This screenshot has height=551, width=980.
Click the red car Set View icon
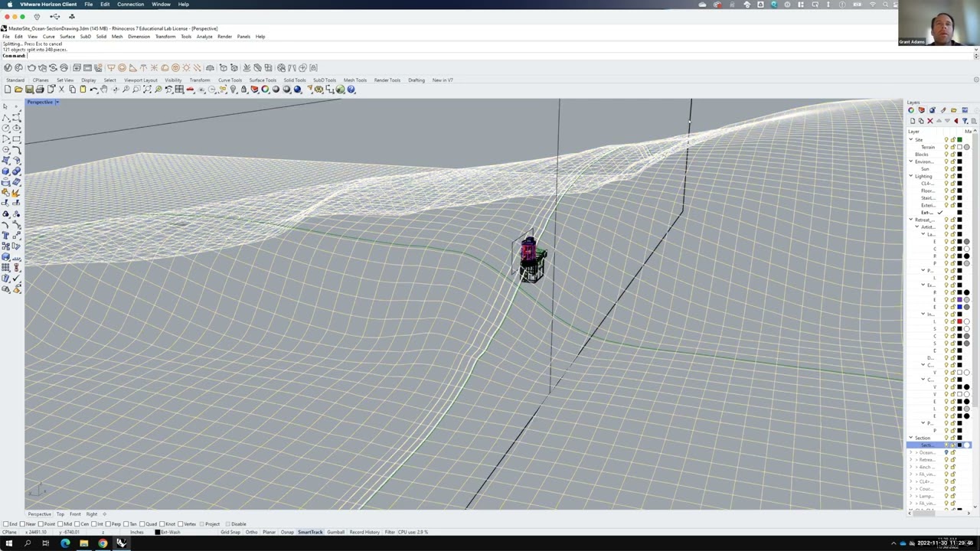[190, 90]
